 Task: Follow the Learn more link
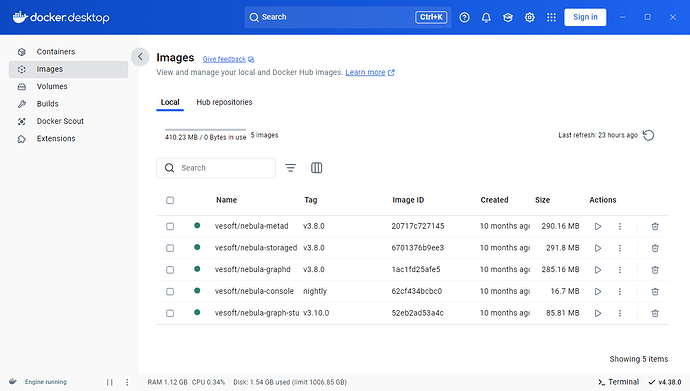[x=370, y=72]
